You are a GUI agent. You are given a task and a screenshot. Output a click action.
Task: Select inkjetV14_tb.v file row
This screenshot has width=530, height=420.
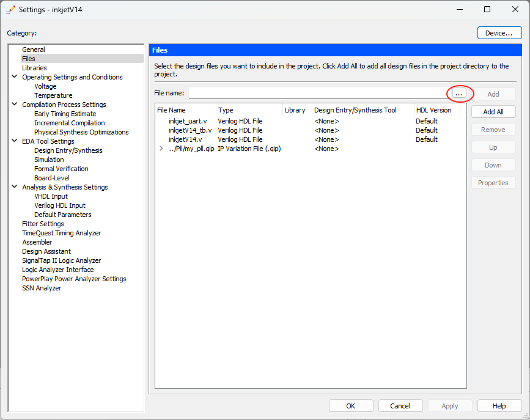[x=307, y=130]
